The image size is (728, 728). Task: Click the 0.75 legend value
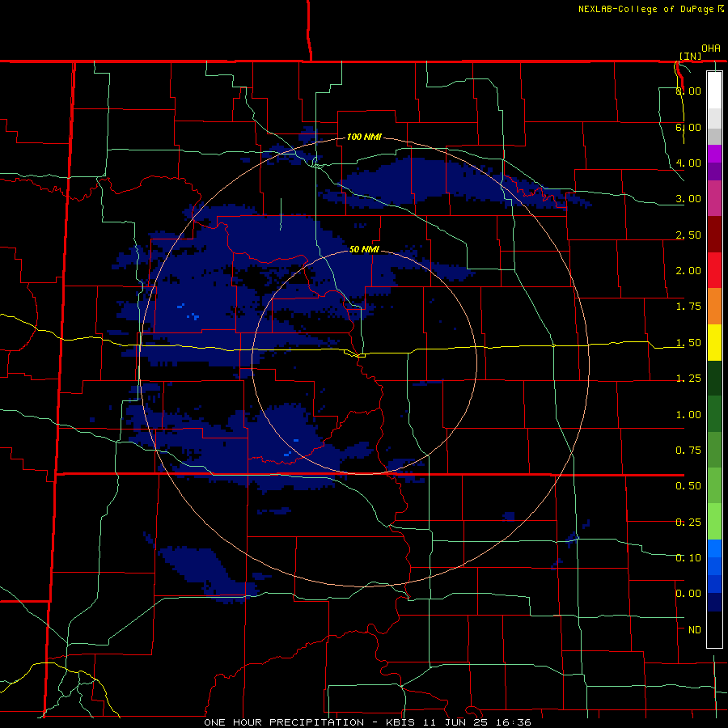coord(688,451)
